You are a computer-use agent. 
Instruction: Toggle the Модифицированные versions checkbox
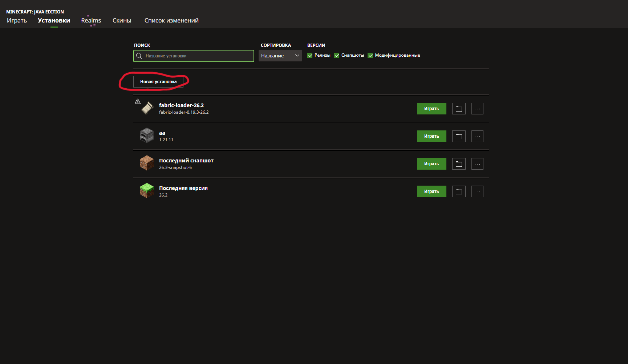point(370,55)
